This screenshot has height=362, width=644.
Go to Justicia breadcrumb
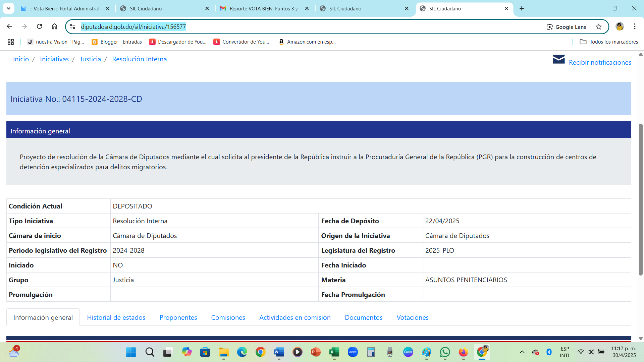(x=90, y=59)
